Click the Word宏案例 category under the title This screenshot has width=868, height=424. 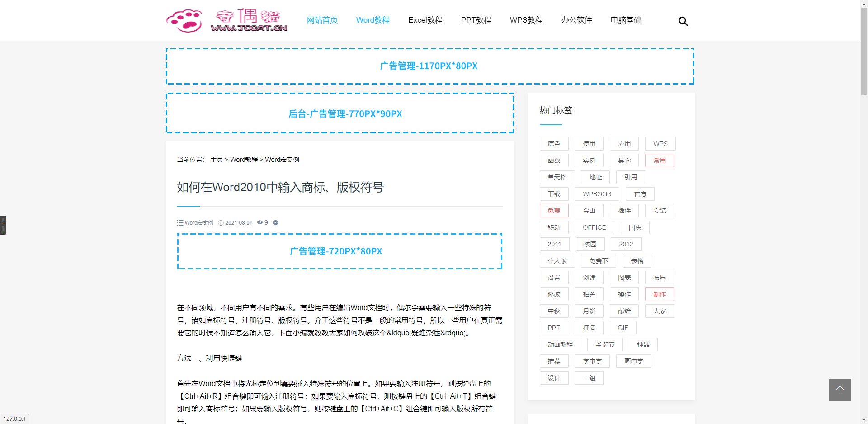coord(199,223)
